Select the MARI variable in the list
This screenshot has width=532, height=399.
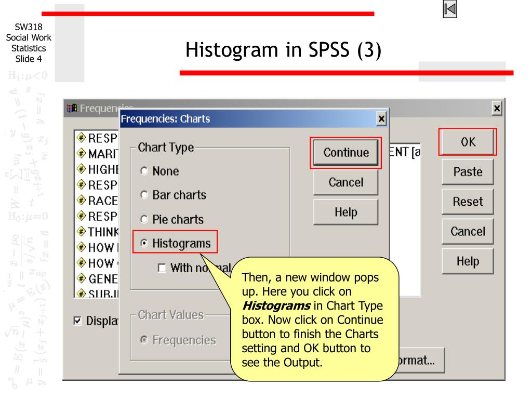(x=103, y=154)
